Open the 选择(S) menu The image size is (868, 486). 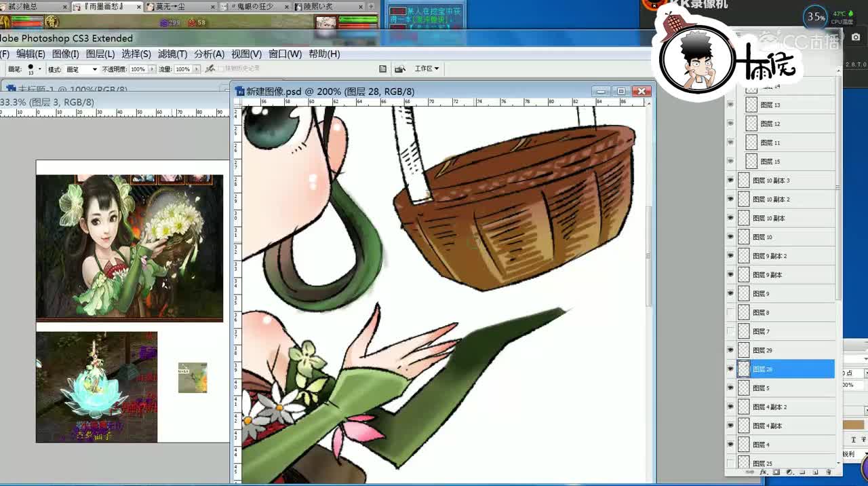click(x=136, y=54)
